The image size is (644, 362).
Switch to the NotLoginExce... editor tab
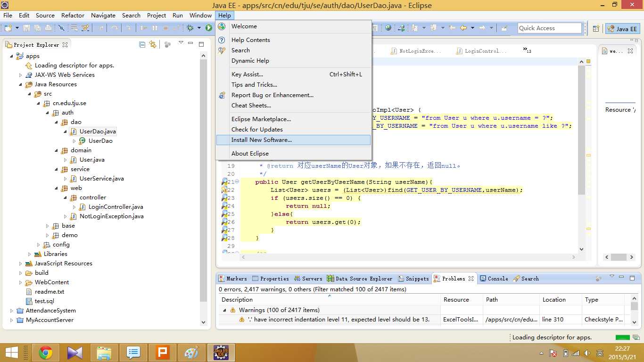[x=416, y=51]
